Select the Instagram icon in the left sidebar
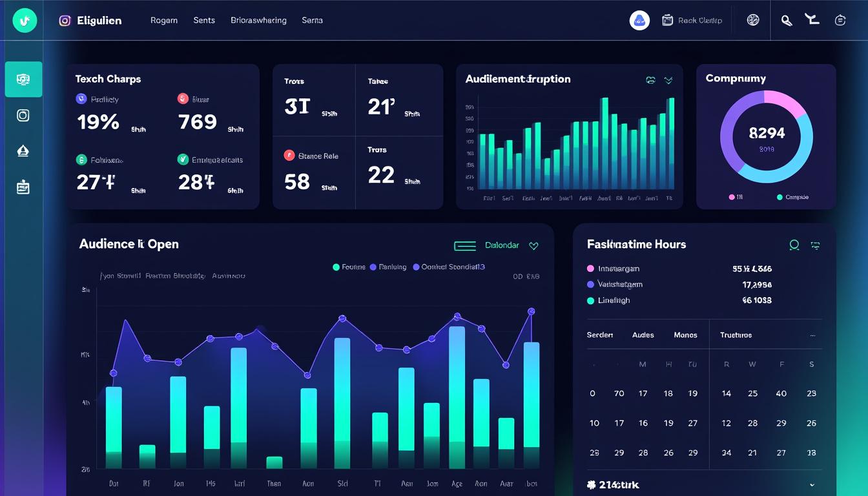 [x=23, y=115]
